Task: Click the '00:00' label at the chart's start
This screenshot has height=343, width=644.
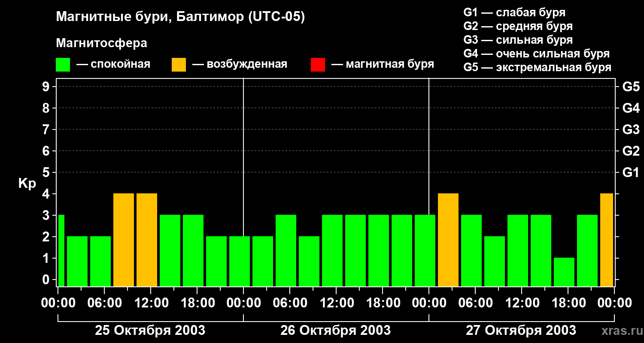Action: click(x=58, y=303)
